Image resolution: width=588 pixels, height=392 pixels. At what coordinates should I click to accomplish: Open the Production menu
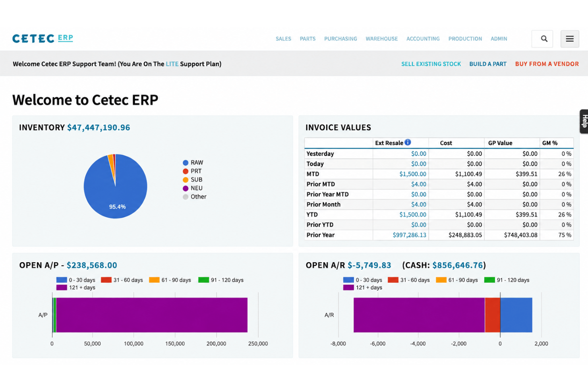pyautogui.click(x=465, y=39)
